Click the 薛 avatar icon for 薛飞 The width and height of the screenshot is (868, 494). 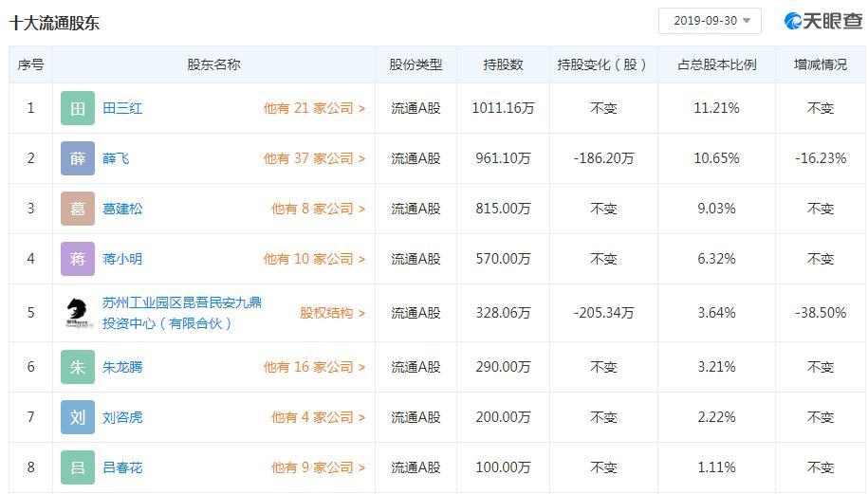click(78, 158)
